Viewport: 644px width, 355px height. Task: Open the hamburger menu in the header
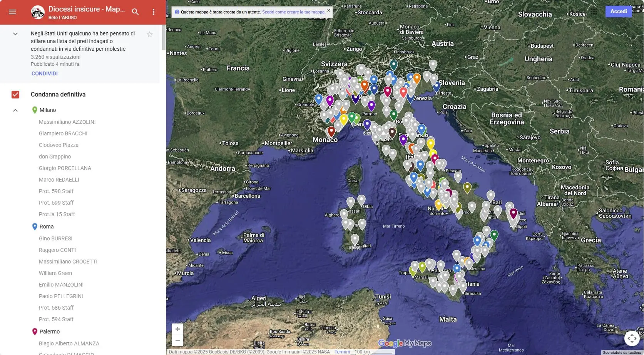tap(12, 12)
